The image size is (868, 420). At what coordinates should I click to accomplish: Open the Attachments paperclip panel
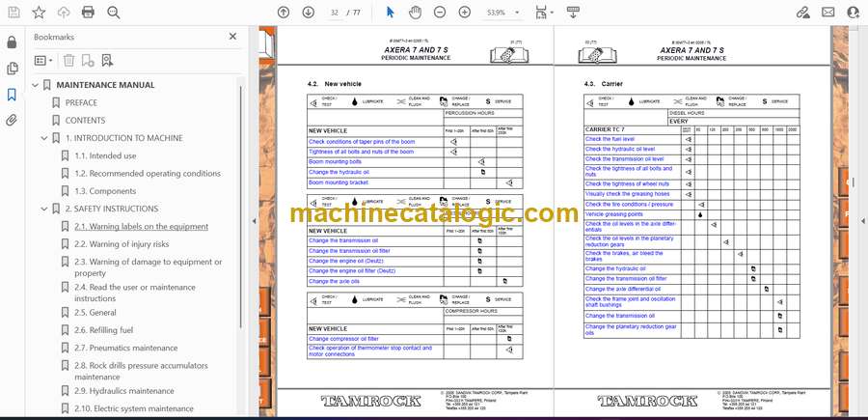12,121
